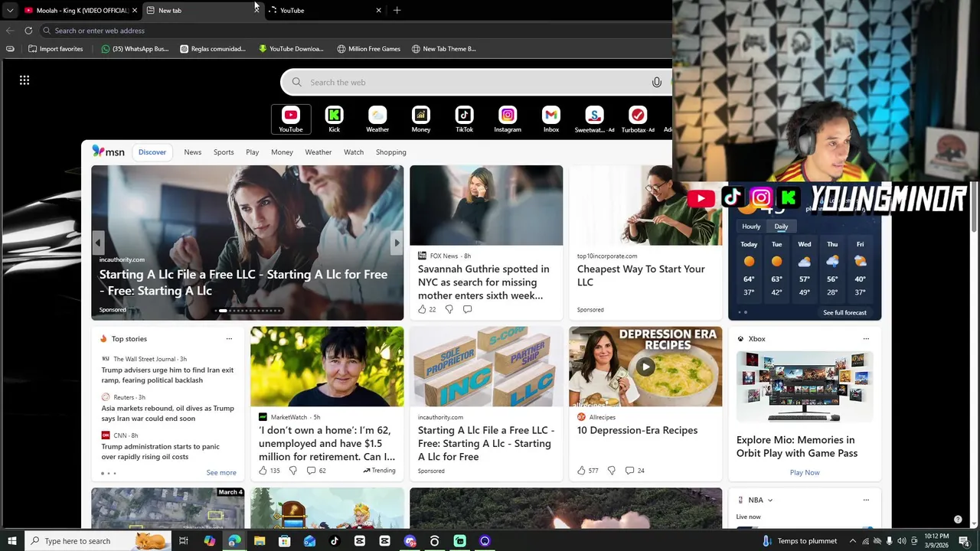Select the Sports tab on msn
The image size is (980, 551).
[224, 152]
